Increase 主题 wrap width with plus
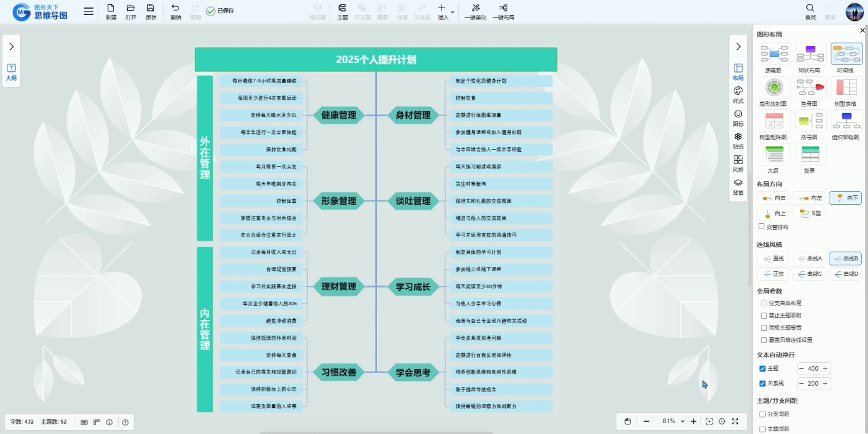 point(825,369)
